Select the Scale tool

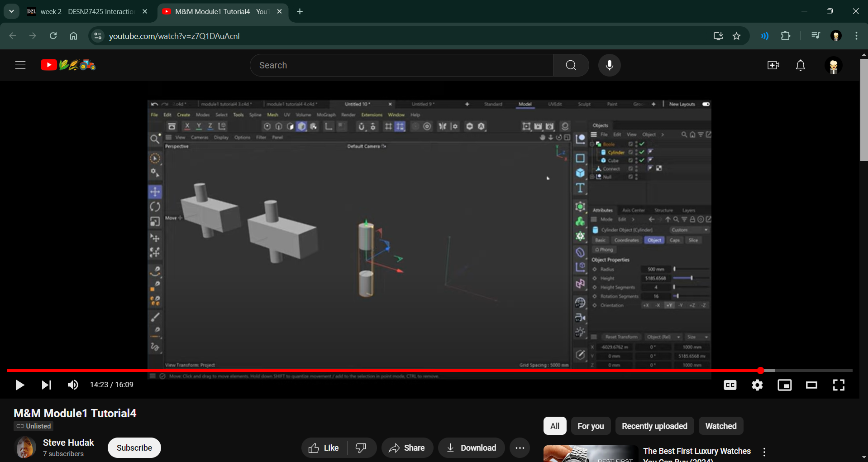155,221
